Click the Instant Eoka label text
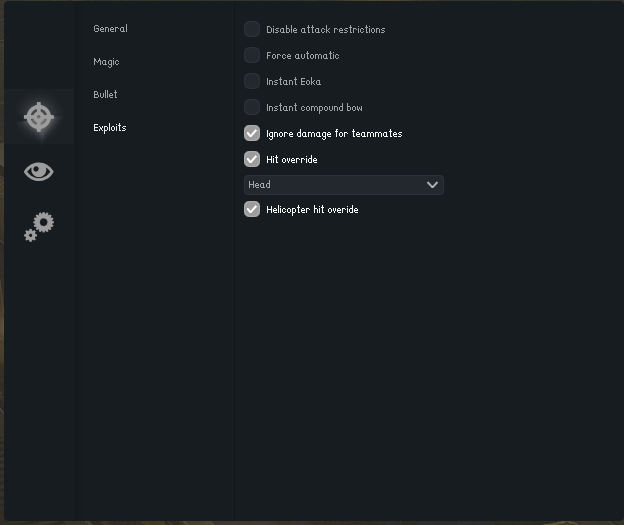 [294, 82]
